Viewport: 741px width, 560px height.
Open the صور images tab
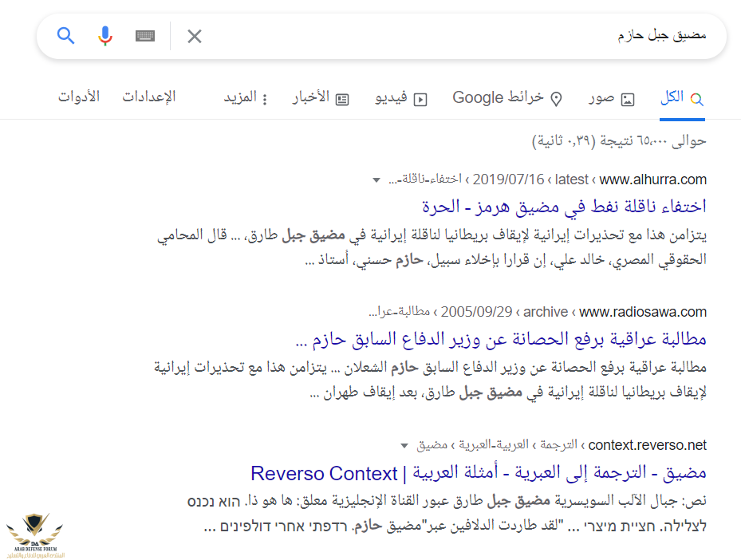pos(612,98)
